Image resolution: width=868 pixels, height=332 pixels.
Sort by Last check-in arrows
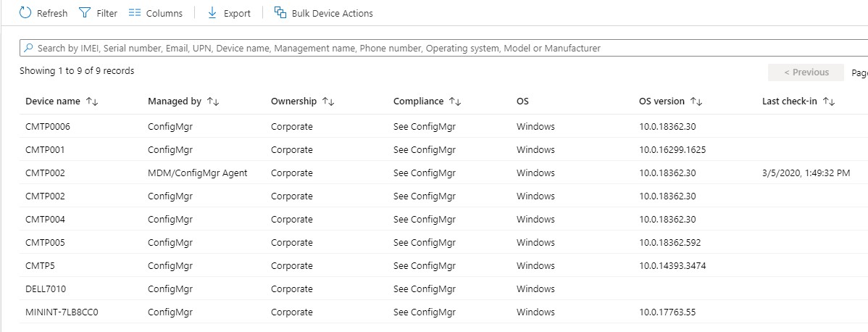(829, 101)
